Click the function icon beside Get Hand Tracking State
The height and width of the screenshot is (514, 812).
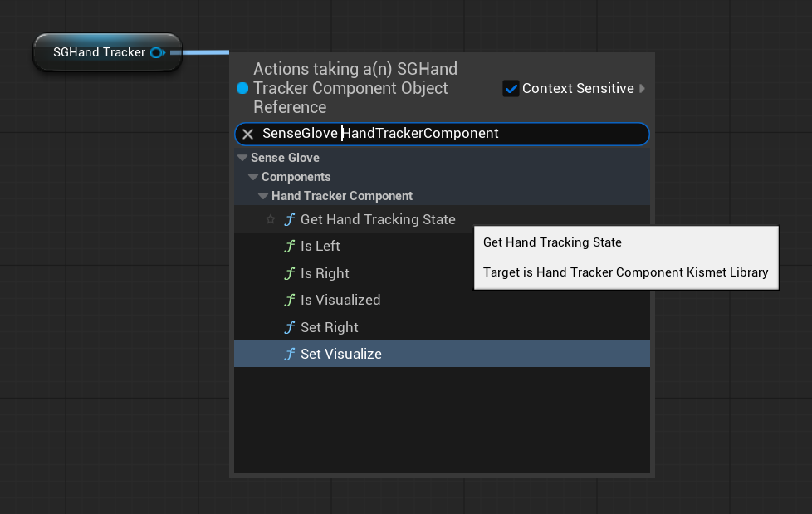pyautogui.click(x=289, y=219)
